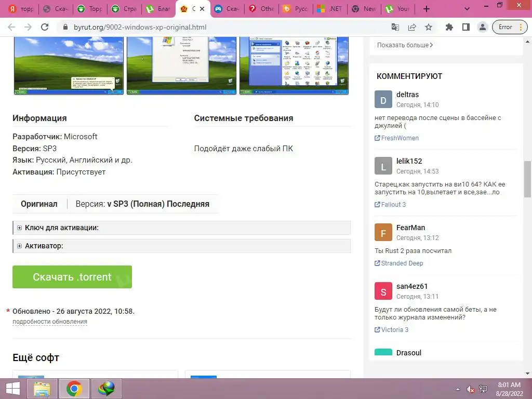The height and width of the screenshot is (399, 532).
Task: Open подробности обновления link
Action: point(50,321)
